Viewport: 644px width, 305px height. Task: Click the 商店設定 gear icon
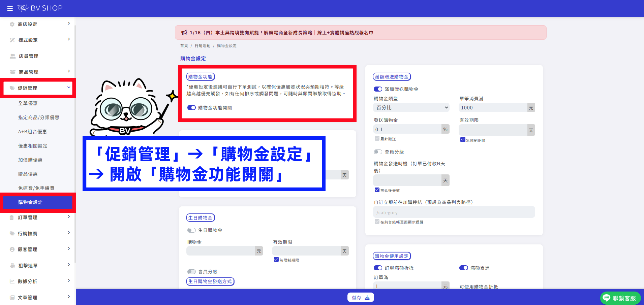pos(12,24)
